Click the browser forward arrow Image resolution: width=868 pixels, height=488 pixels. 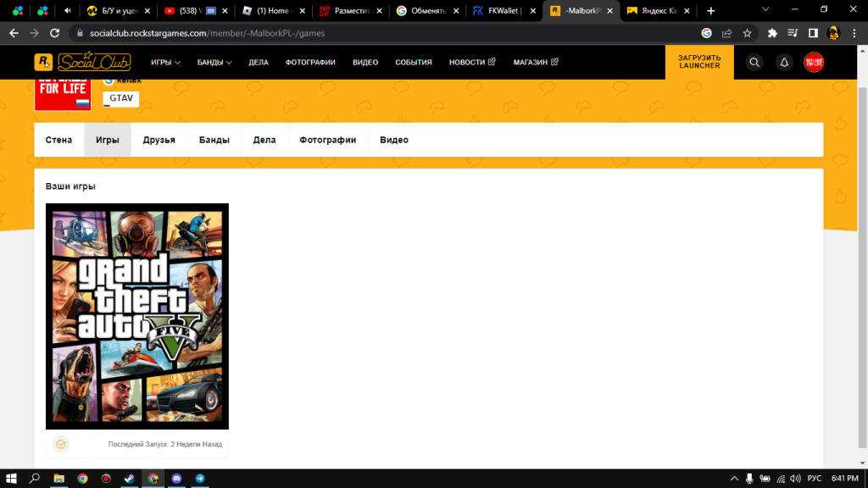click(x=34, y=33)
